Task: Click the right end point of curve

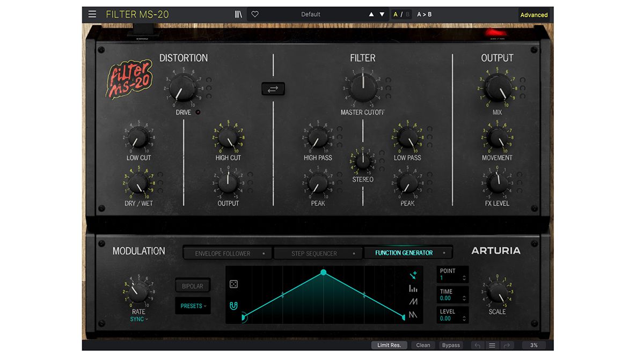Action: [x=404, y=318]
